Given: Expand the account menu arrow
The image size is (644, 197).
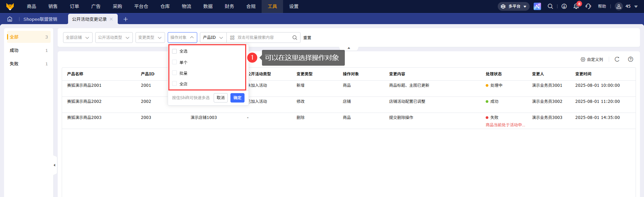Looking at the screenshot, I should coord(636,6).
